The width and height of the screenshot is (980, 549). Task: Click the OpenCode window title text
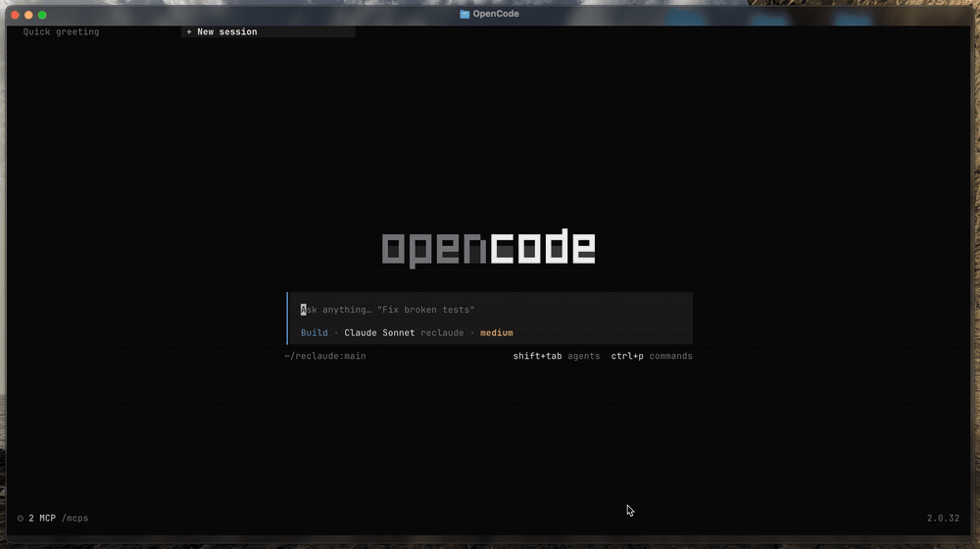496,14
